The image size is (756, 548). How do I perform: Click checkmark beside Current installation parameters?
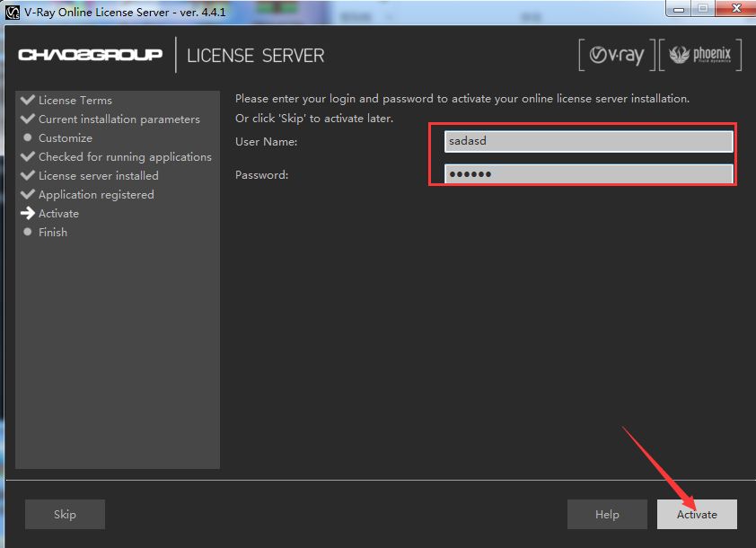tap(28, 119)
